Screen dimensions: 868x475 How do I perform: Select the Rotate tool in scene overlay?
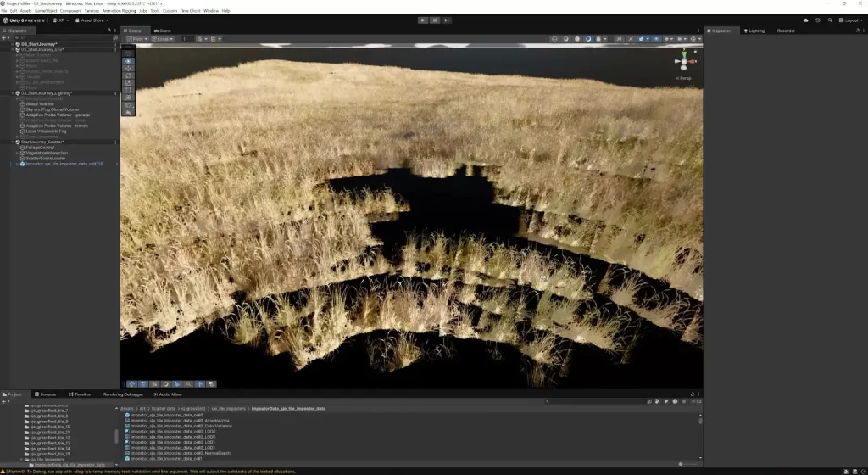point(128,75)
